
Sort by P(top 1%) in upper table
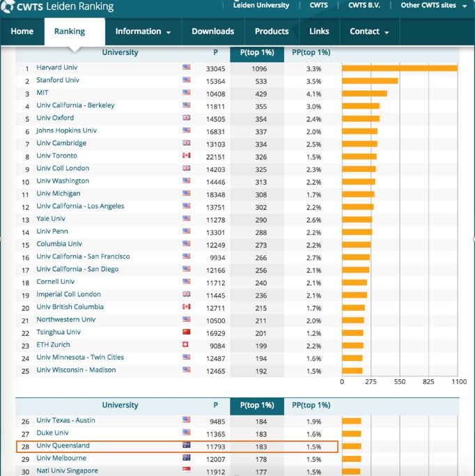[257, 52]
